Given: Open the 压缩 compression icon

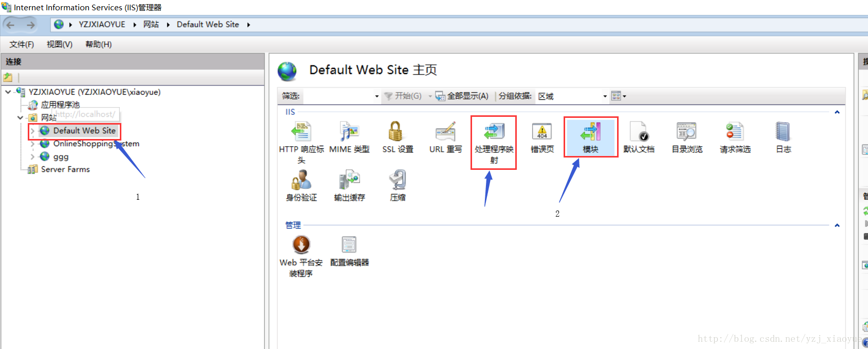Looking at the screenshot, I should pos(397,180).
